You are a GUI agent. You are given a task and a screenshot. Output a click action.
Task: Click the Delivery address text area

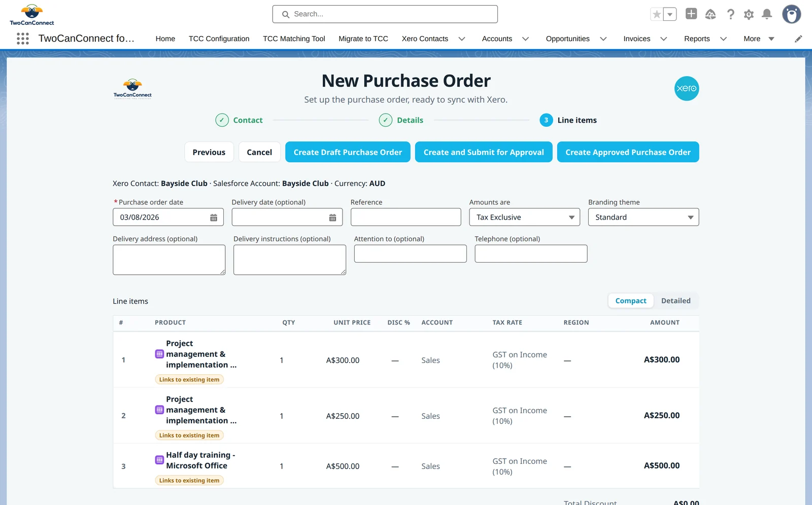coord(169,260)
